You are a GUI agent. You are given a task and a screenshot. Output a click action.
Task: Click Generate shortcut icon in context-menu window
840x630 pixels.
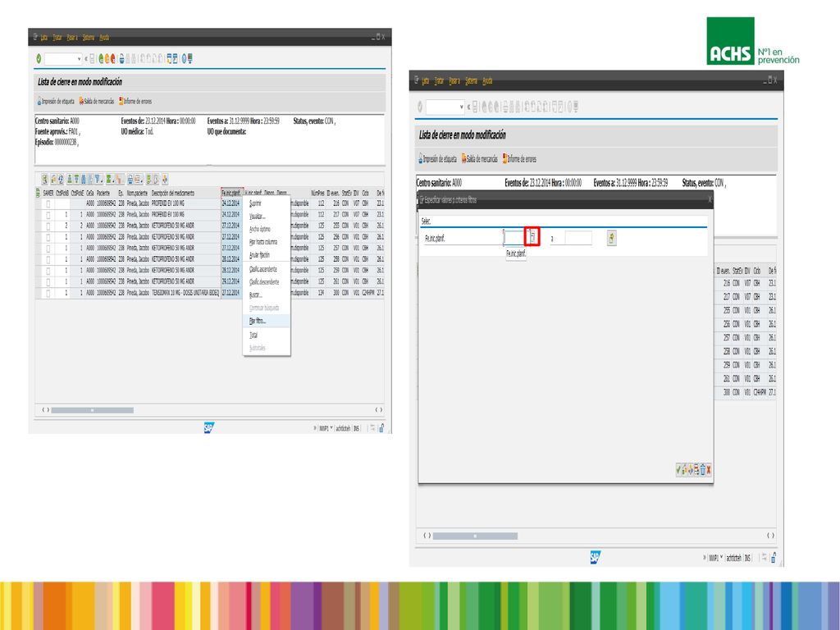[x=176, y=58]
